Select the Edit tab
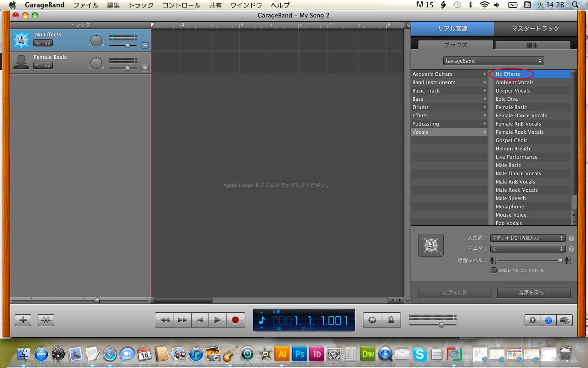 coord(532,45)
